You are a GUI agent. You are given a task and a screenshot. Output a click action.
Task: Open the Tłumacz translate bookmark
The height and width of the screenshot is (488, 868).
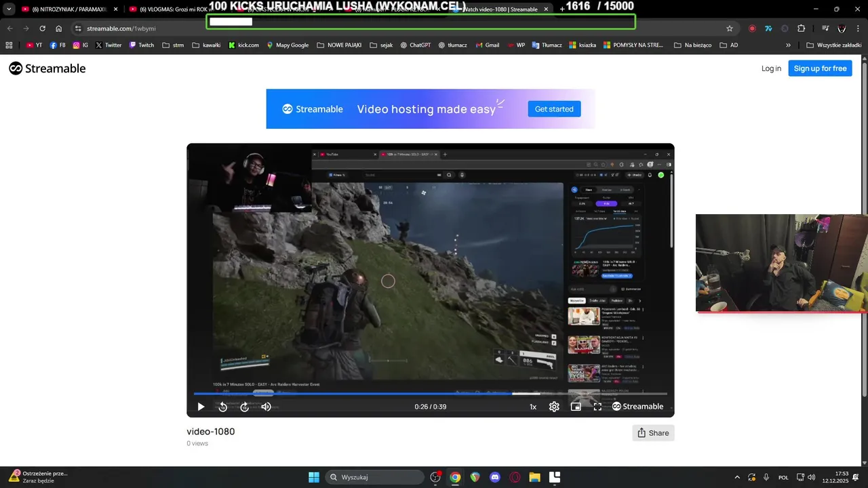click(x=547, y=45)
